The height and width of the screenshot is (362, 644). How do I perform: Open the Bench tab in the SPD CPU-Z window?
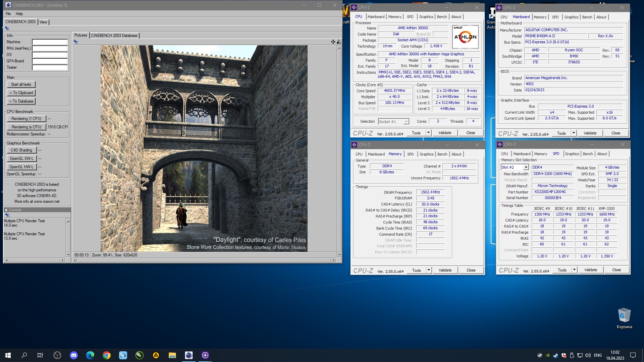click(x=588, y=154)
